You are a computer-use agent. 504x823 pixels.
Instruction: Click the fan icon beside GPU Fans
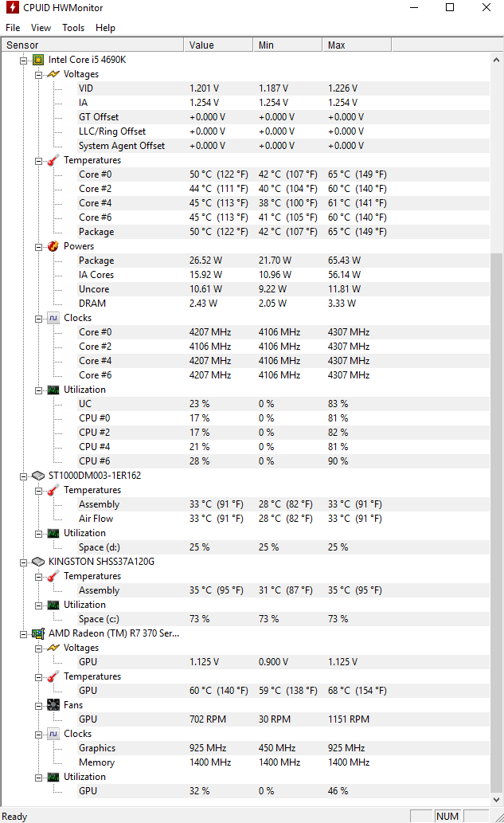point(53,705)
